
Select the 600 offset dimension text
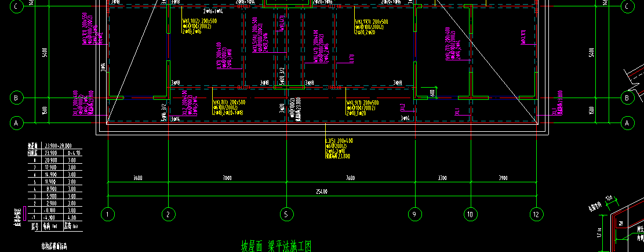(x=432, y=93)
